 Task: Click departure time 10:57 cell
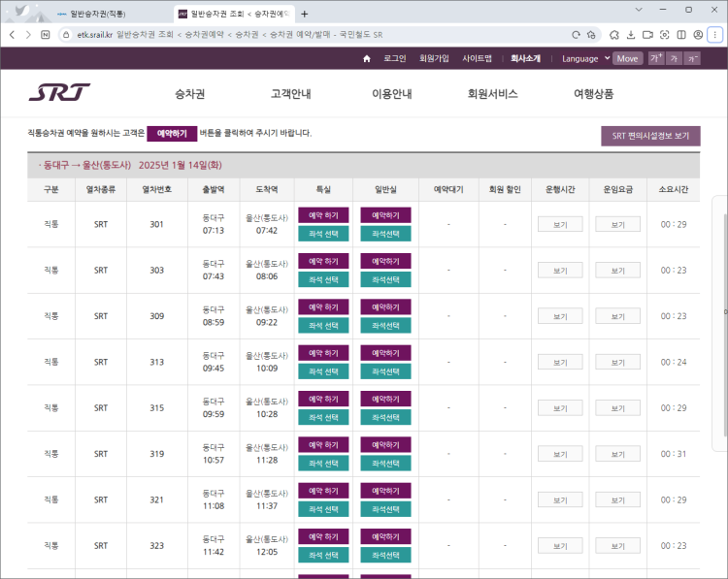click(x=214, y=461)
